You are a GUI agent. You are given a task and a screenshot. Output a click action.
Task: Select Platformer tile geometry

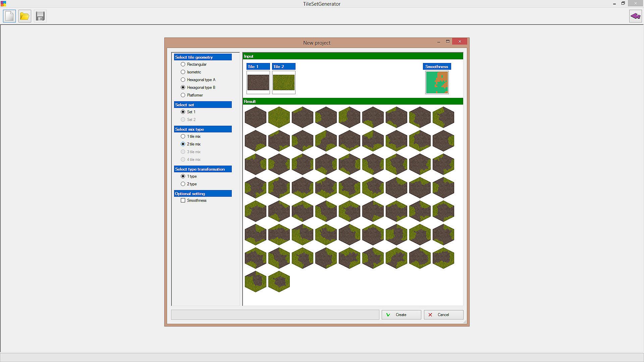(x=183, y=95)
